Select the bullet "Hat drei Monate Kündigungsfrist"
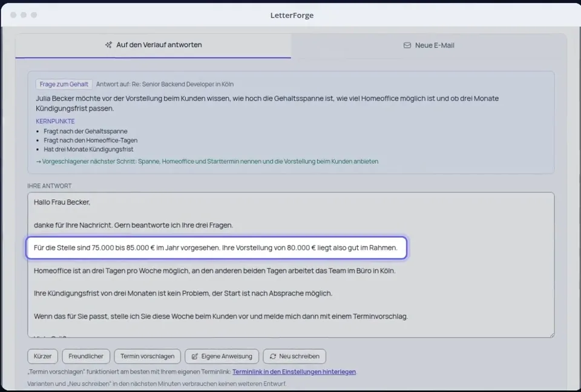Image resolution: width=581 pixels, height=392 pixels. tap(88, 149)
